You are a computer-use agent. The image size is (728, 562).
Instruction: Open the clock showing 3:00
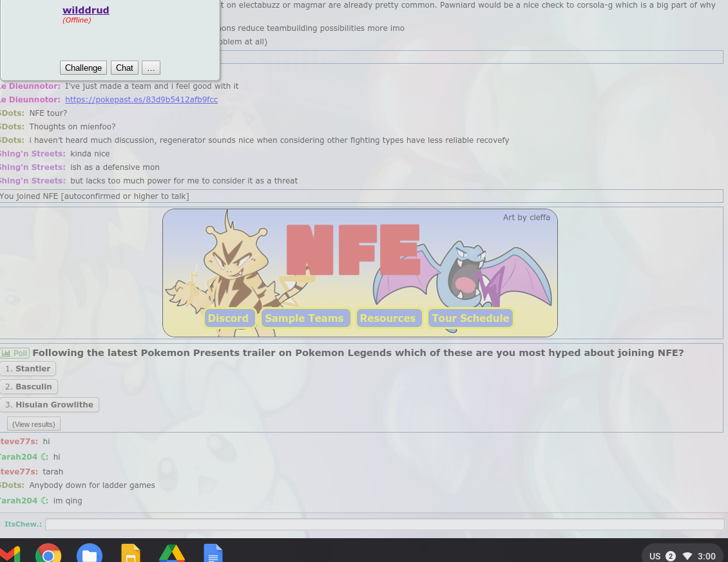pos(706,556)
